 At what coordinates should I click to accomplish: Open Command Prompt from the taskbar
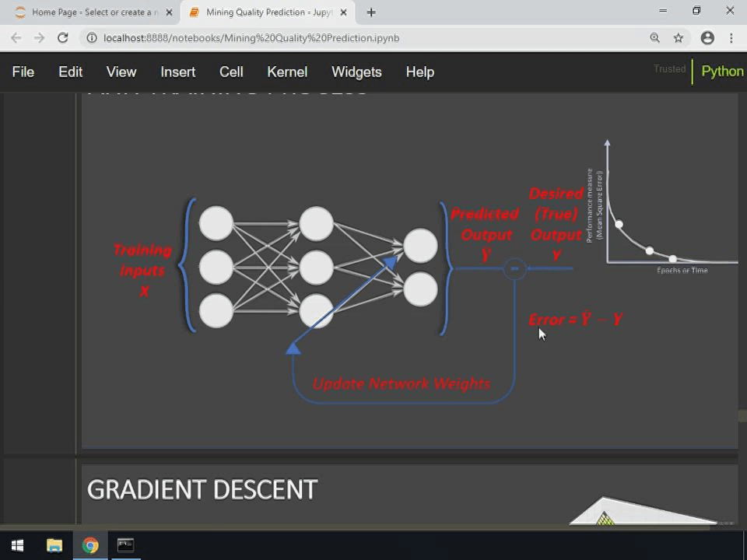(x=125, y=545)
